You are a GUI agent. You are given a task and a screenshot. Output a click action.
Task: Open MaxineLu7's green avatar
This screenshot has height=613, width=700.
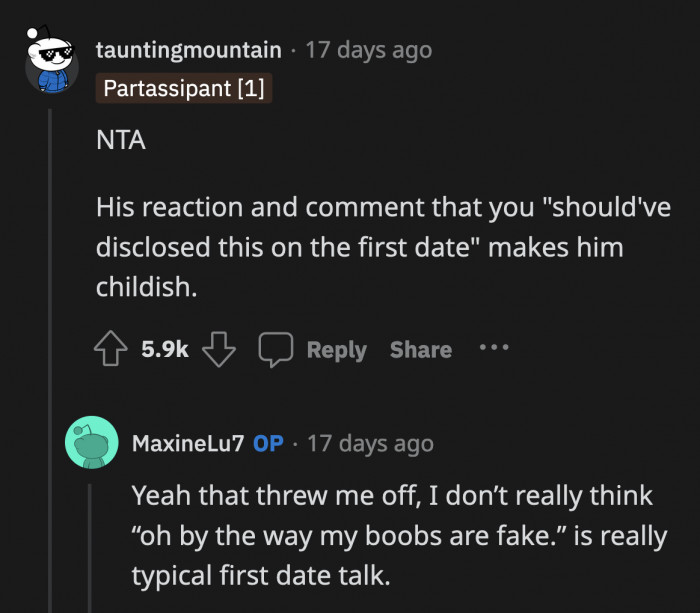[91, 442]
